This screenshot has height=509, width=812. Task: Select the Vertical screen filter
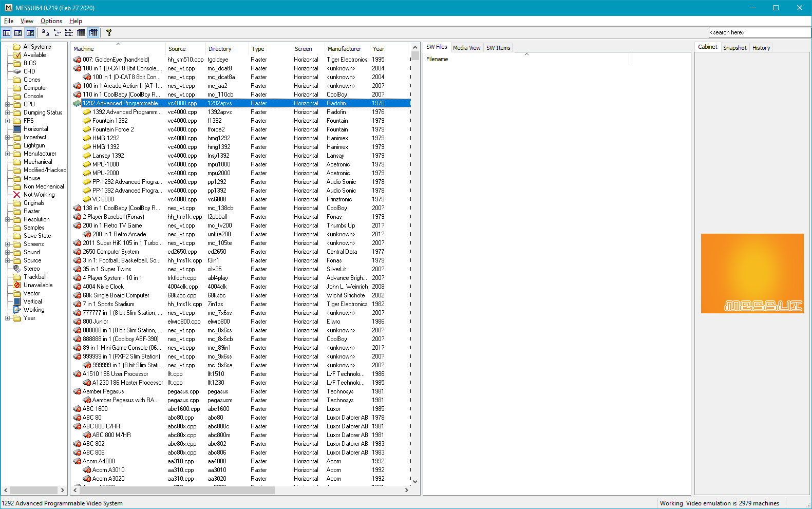[28, 301]
